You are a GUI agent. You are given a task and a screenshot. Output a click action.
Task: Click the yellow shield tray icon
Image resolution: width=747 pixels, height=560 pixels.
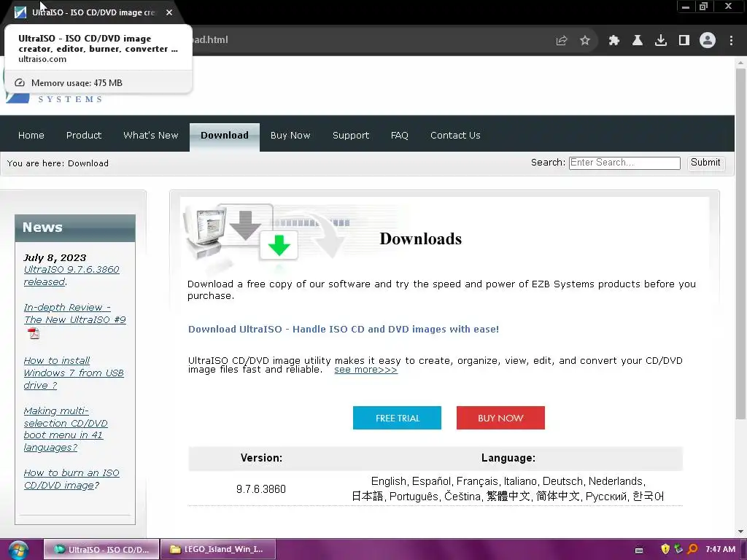pyautogui.click(x=665, y=549)
